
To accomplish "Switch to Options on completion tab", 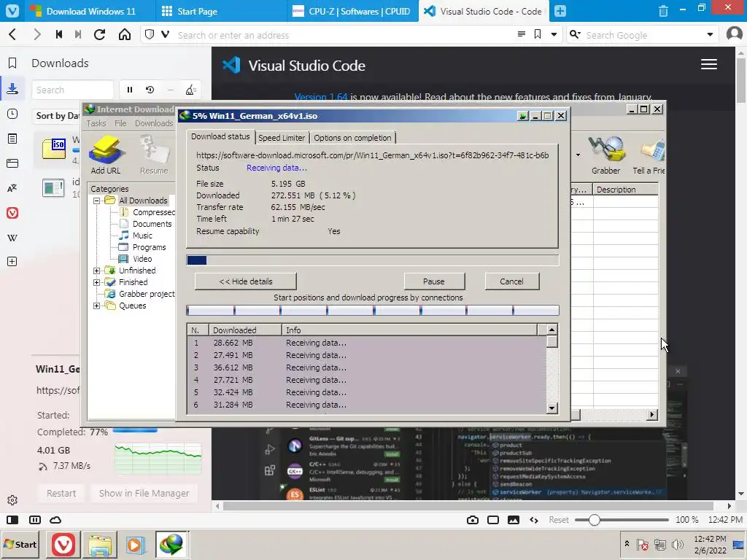I will (x=352, y=138).
